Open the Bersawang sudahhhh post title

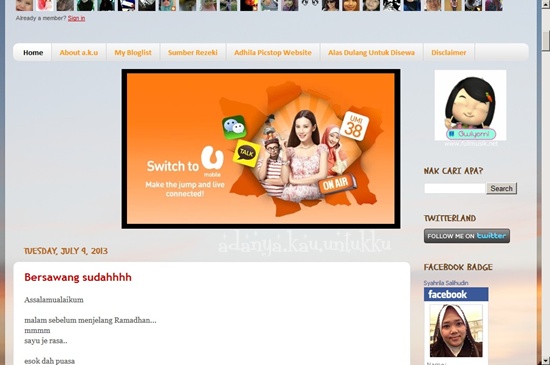pyautogui.click(x=78, y=277)
